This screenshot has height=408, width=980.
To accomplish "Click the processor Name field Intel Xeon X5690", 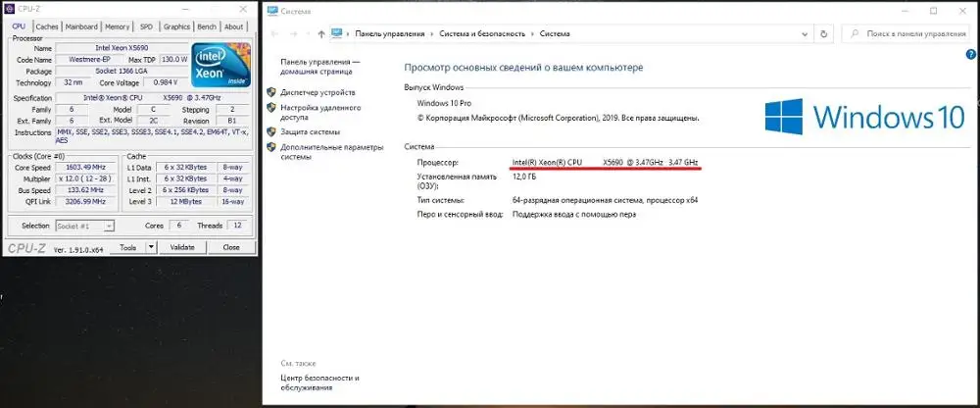I will pyautogui.click(x=122, y=47).
